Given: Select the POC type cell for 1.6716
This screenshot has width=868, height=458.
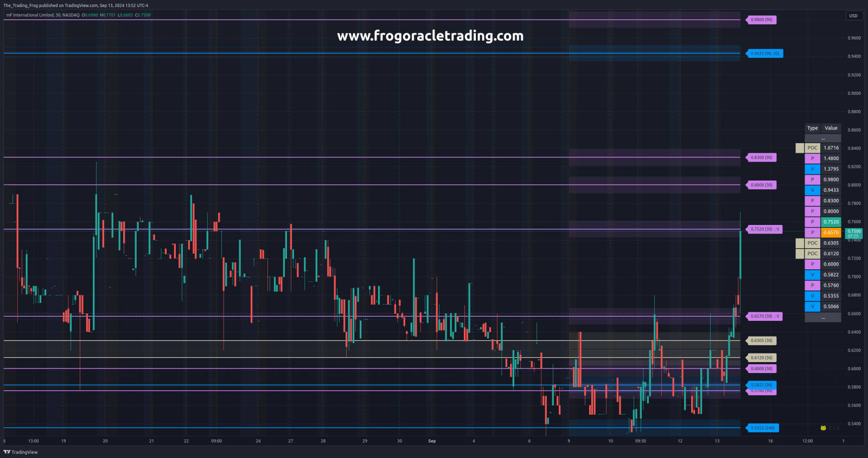Looking at the screenshot, I should [x=812, y=148].
